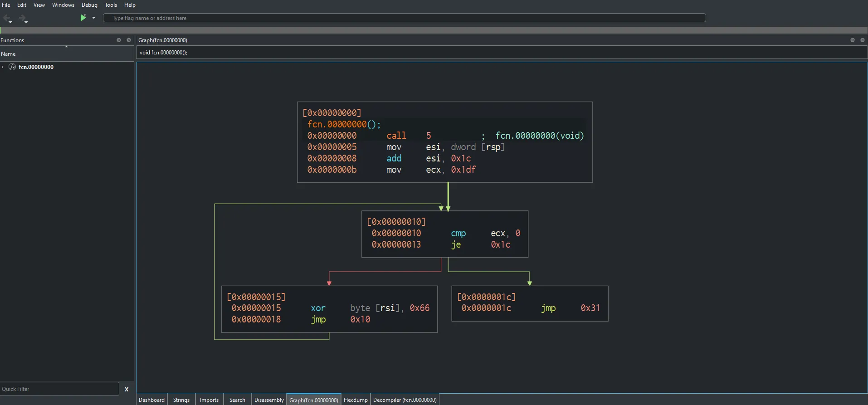This screenshot has height=405, width=868.
Task: Click the forward navigation arrow
Action: pos(22,18)
